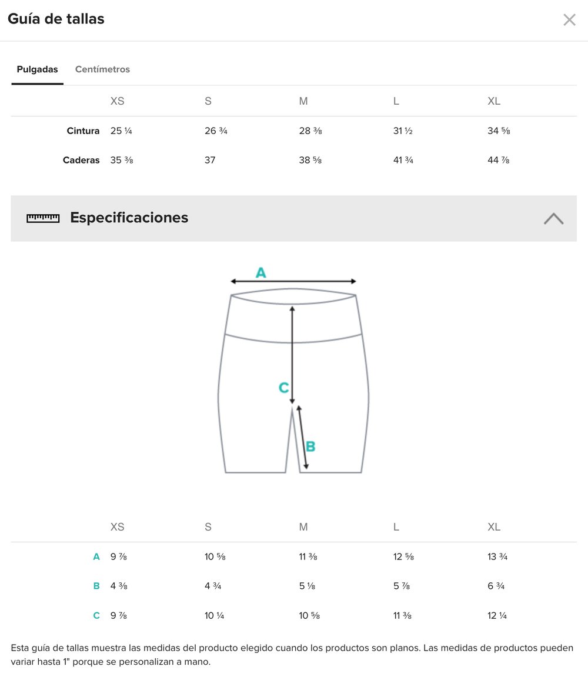The width and height of the screenshot is (588, 700).
Task: Select the Pulgadas tab
Action: click(37, 69)
